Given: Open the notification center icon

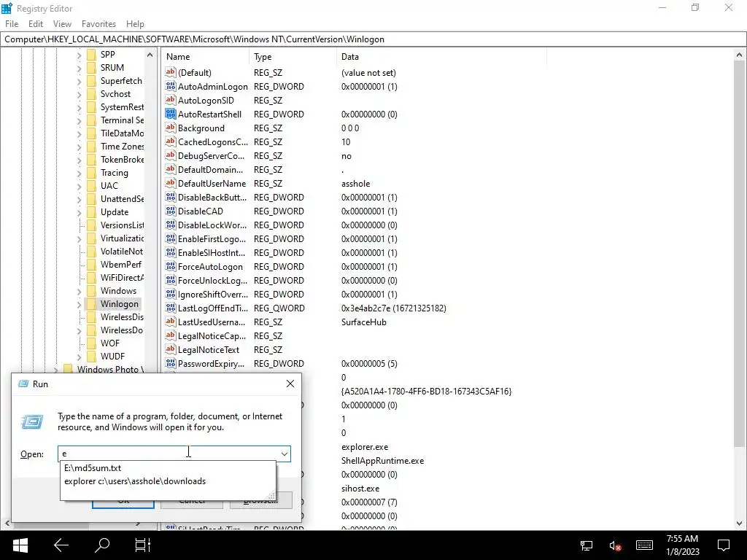Looking at the screenshot, I should [x=724, y=545].
